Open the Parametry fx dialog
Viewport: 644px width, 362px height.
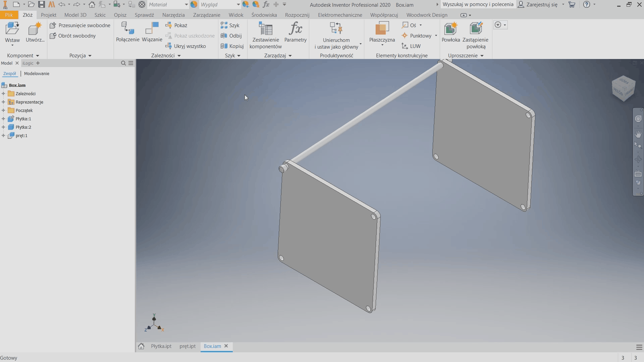295,29
